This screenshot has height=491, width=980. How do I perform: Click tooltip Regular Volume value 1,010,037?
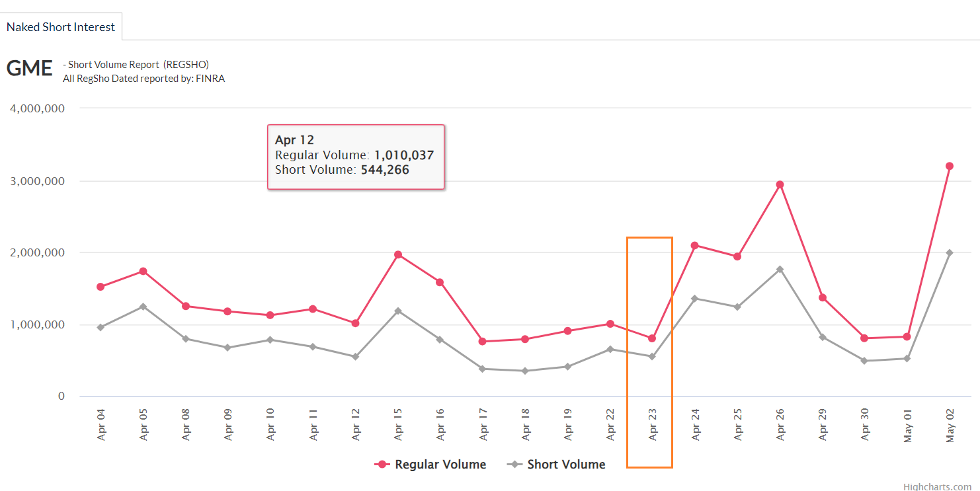coord(404,155)
